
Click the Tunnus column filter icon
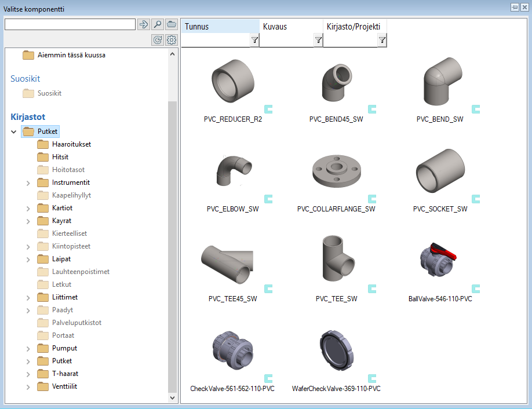(x=254, y=40)
